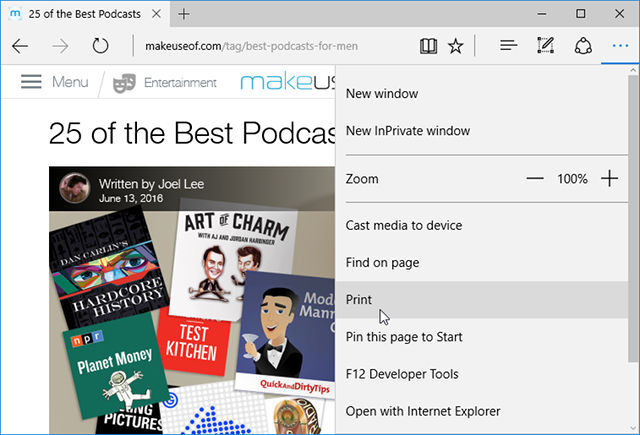This screenshot has height=435, width=640.
Task: Open a new tab with plus
Action: 185,14
